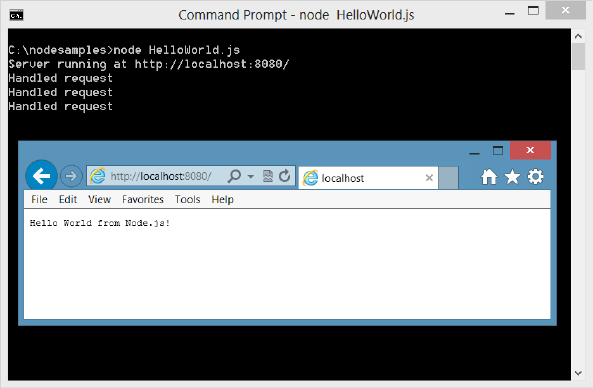Viewport: 593px width, 388px height.
Task: Click the Command Prompt scrollbar up arrow
Action: click(x=578, y=36)
